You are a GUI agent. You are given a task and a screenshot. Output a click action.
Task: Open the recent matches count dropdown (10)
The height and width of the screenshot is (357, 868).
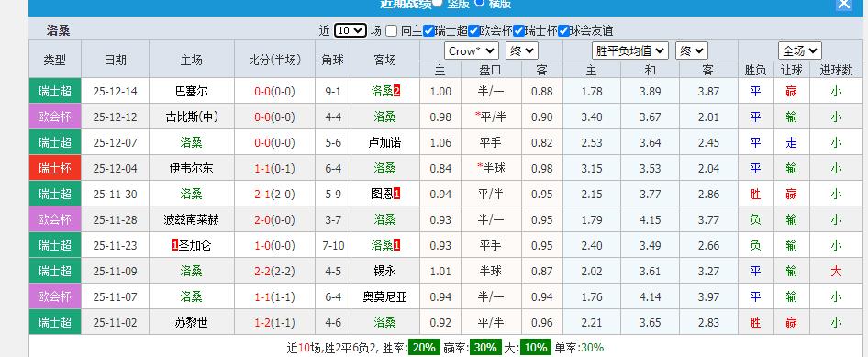click(x=351, y=30)
